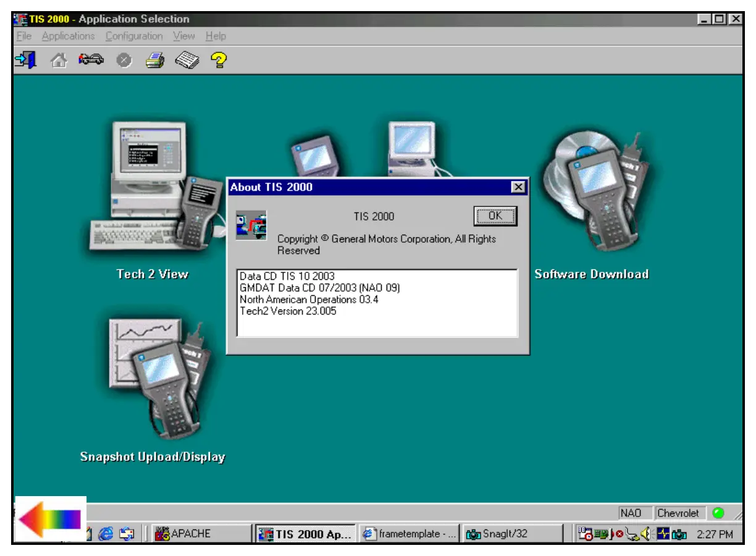Viewport: 756px width, 556px height.
Task: Click the yellow question mark help icon
Action: pyautogui.click(x=219, y=61)
